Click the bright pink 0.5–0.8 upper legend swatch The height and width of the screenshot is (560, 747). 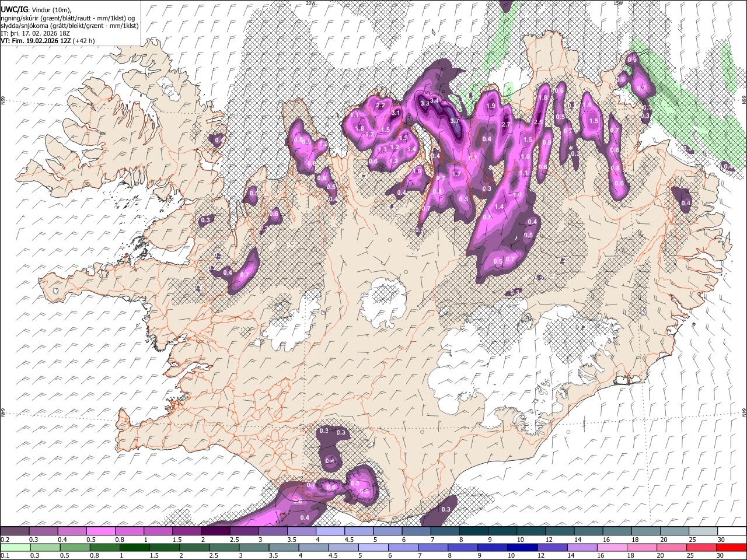(x=100, y=531)
